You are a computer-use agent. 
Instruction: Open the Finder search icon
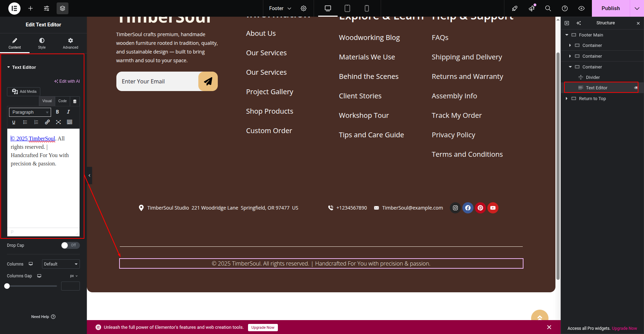(x=548, y=8)
